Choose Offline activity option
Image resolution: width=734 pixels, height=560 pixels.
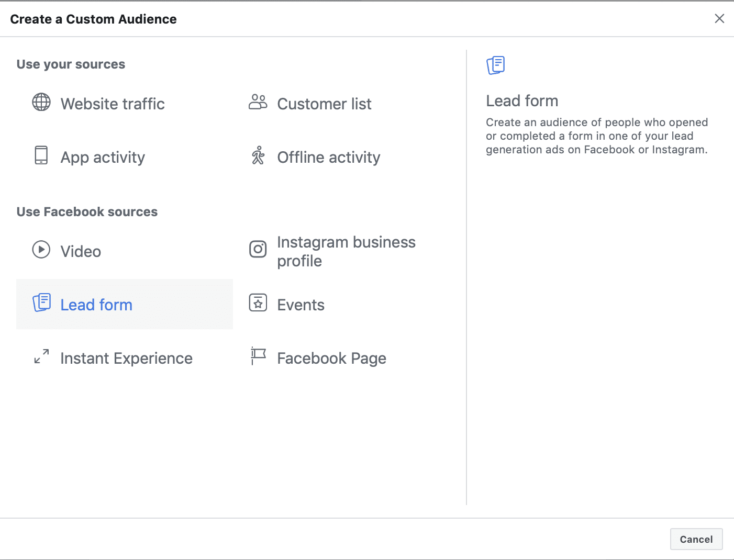(329, 158)
